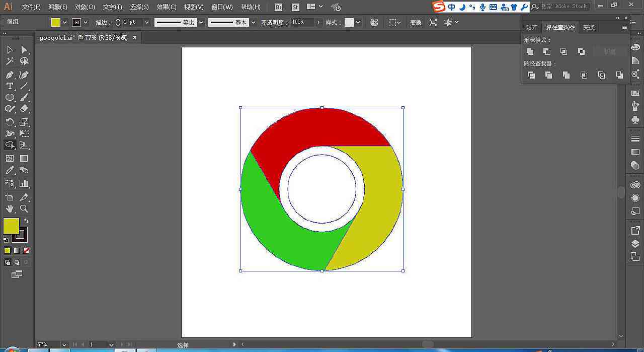Select the Column Graph tool
This screenshot has width=644, height=352.
tap(24, 183)
